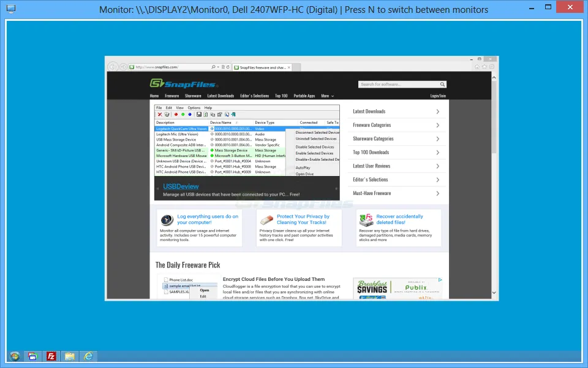The width and height of the screenshot is (588, 368).
Task: Click the Publix Breakfast Savings ad
Action: pyautogui.click(x=398, y=288)
